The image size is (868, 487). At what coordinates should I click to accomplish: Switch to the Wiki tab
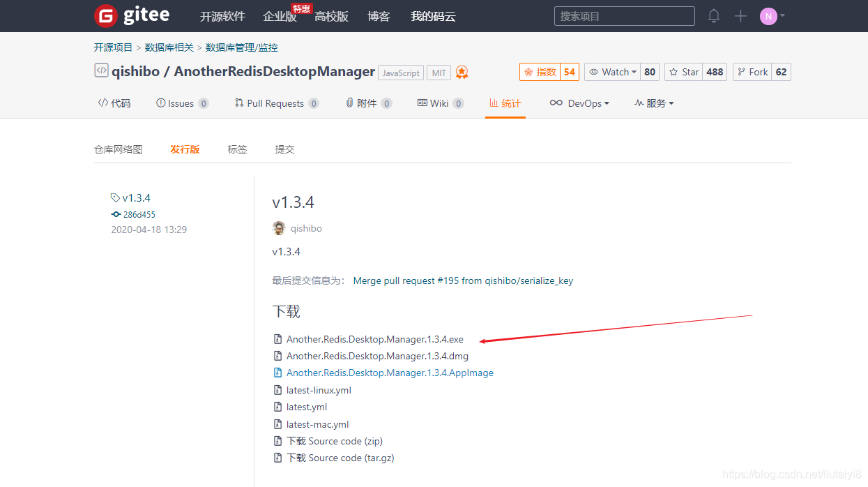pos(441,103)
